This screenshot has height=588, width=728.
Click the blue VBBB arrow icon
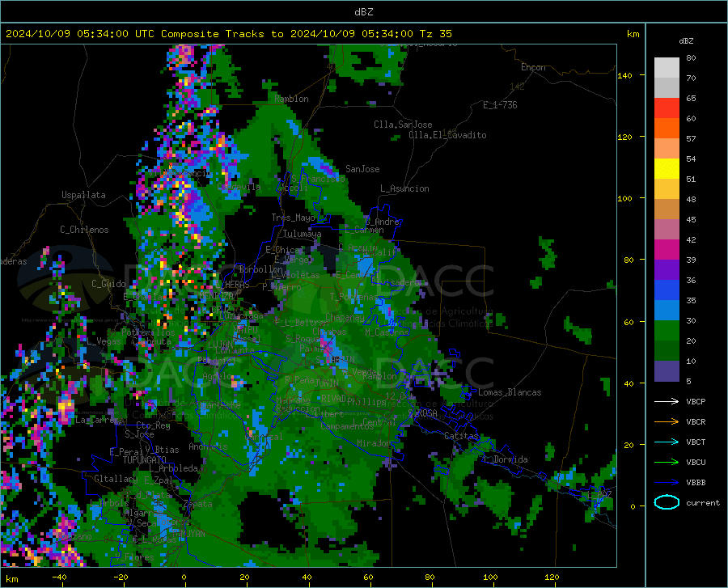point(667,482)
